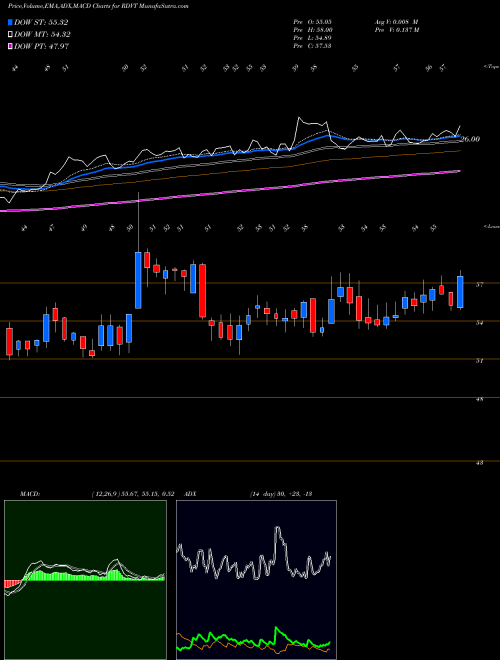The height and width of the screenshot is (660, 500).
Task: Select the DOW PT: 47.97 label
Action: pyautogui.click(x=41, y=46)
